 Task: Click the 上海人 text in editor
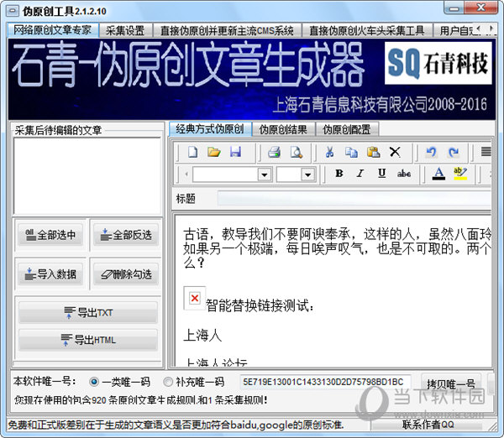202,336
